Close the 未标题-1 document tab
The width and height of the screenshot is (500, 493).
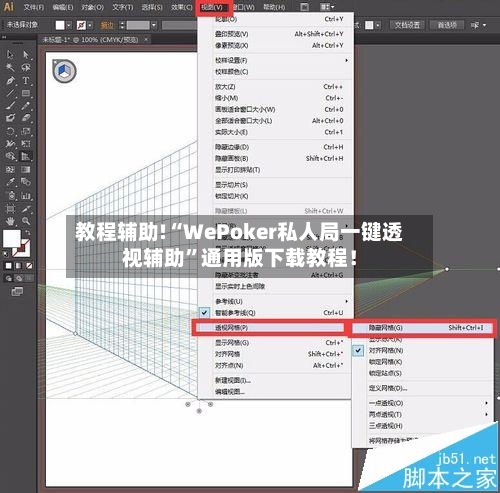(x=146, y=39)
